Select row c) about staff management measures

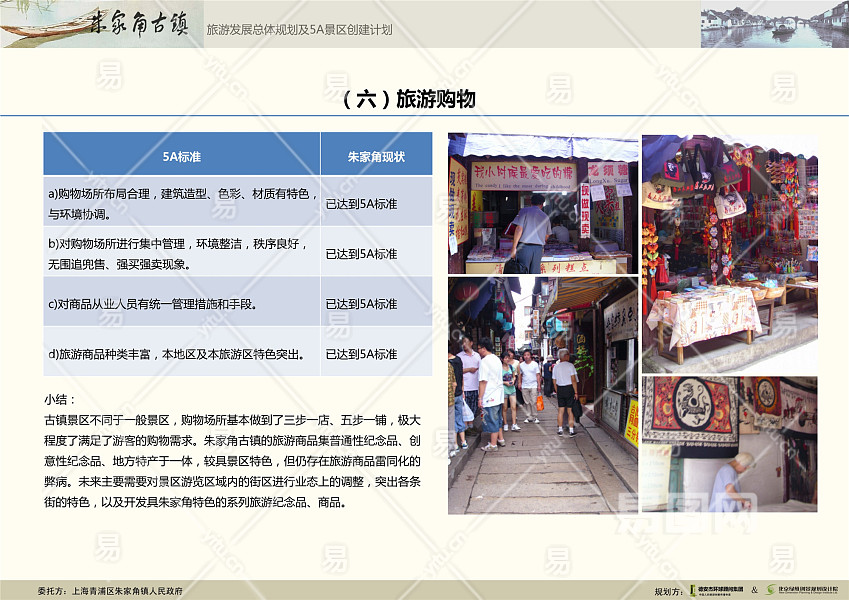point(181,303)
